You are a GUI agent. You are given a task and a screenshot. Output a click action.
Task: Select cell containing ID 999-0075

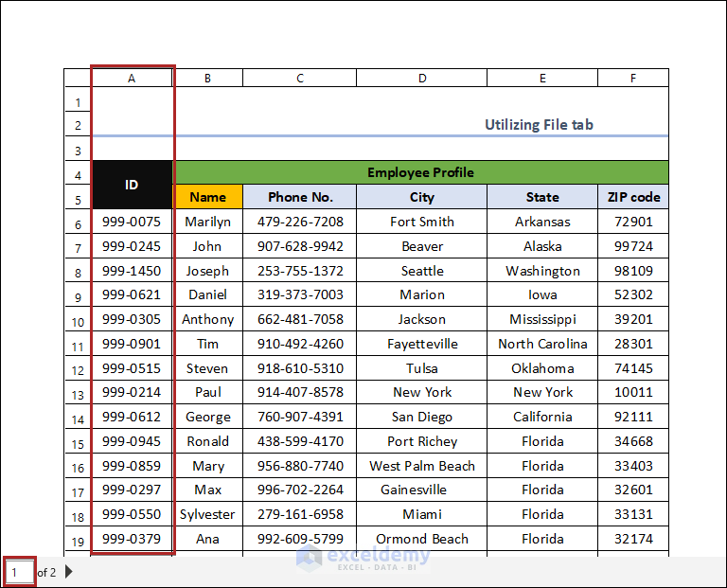(x=132, y=222)
